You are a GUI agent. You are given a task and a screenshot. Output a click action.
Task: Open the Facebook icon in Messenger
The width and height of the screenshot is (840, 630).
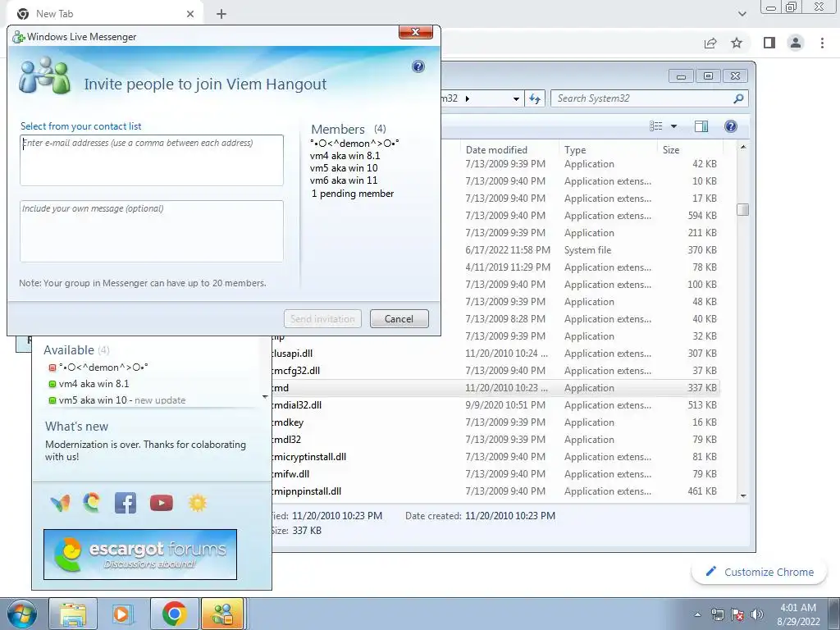click(x=126, y=503)
